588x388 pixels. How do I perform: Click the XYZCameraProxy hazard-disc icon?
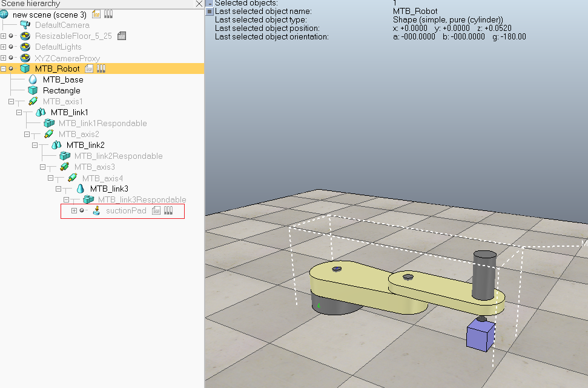[25, 58]
